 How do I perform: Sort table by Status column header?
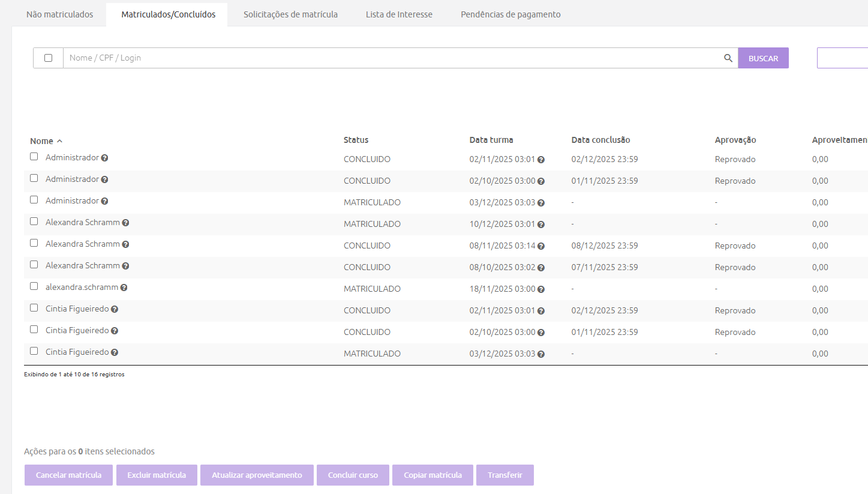356,140
